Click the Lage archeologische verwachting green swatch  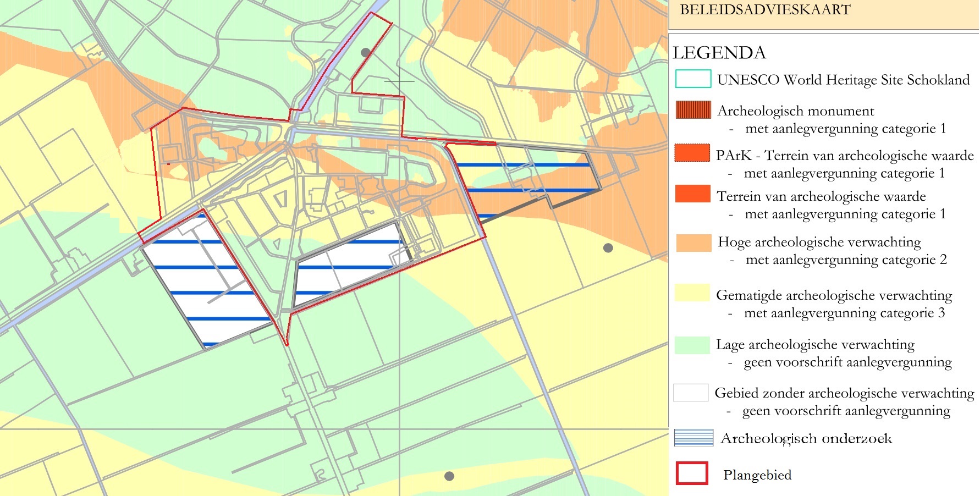[692, 345]
